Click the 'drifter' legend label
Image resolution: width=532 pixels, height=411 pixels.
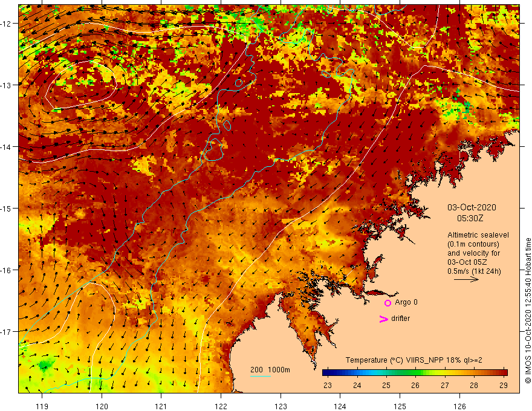[x=400, y=319]
